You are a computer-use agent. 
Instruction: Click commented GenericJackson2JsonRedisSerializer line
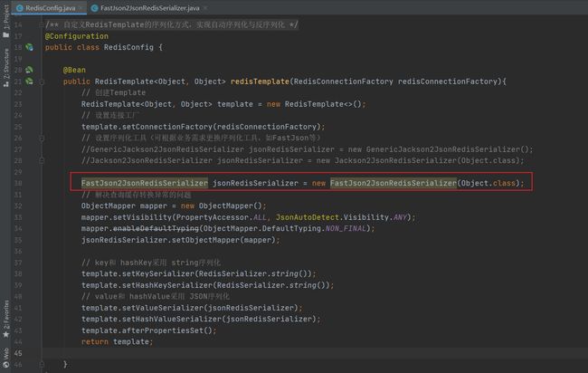point(308,149)
